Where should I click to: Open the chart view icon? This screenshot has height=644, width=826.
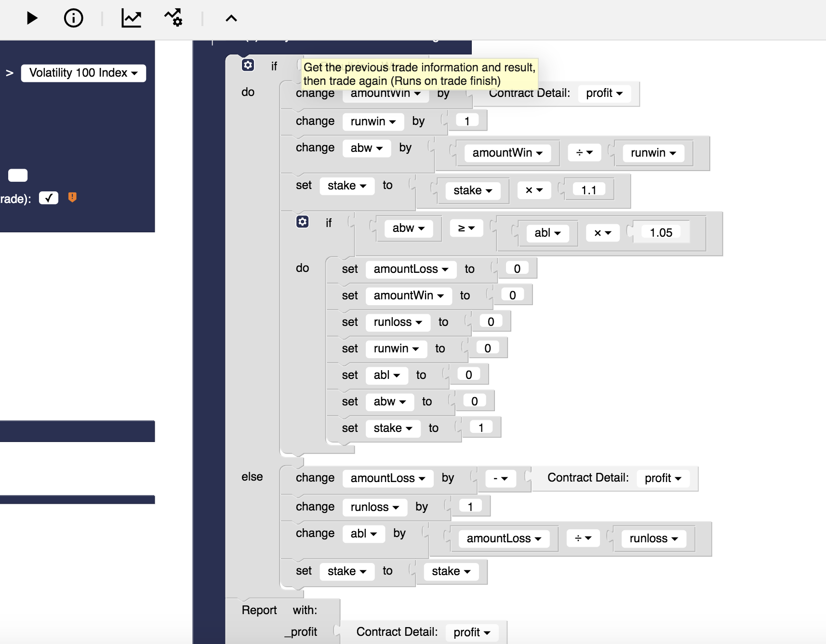pos(131,18)
